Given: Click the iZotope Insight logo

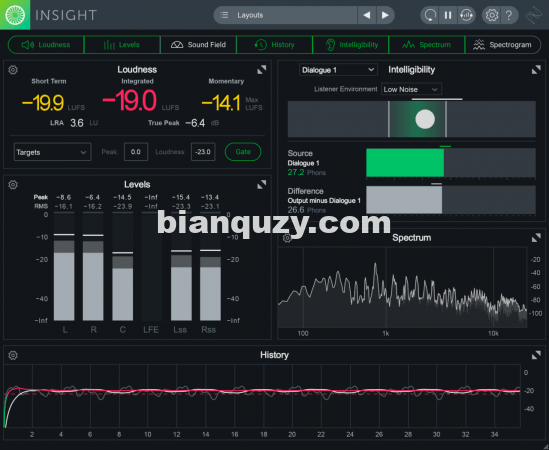Looking at the screenshot, I should point(15,15).
